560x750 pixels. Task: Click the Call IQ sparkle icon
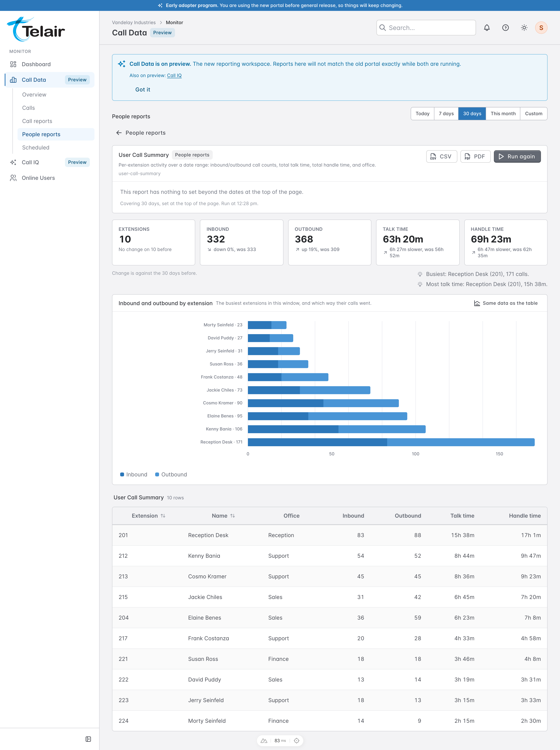pyautogui.click(x=13, y=162)
